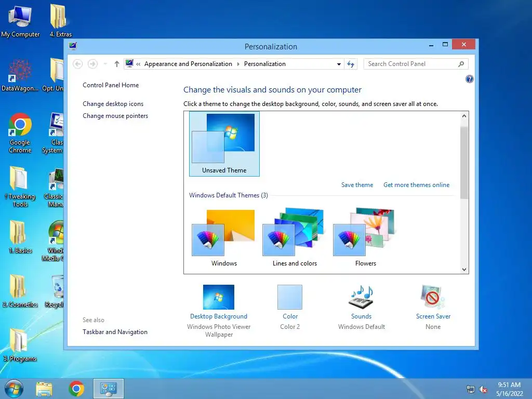
Task: Click the Screen Saver text label
Action: click(433, 316)
